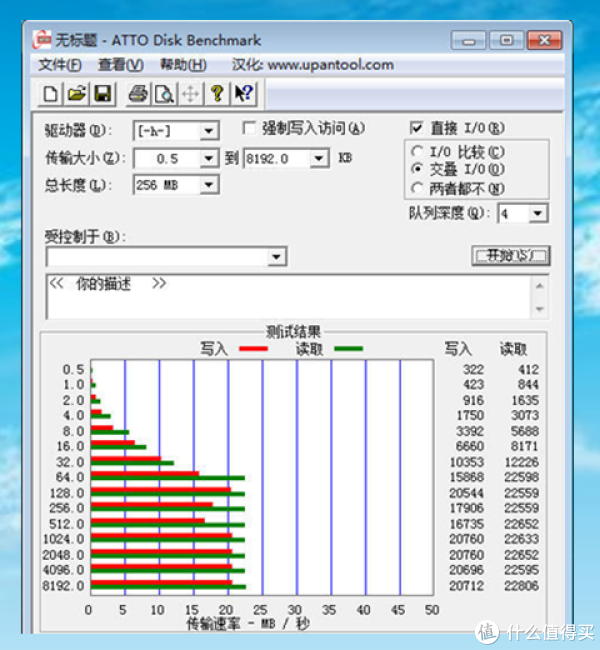This screenshot has width=600, height=650.
Task: Click the yellow question mark help icon
Action: (x=217, y=94)
